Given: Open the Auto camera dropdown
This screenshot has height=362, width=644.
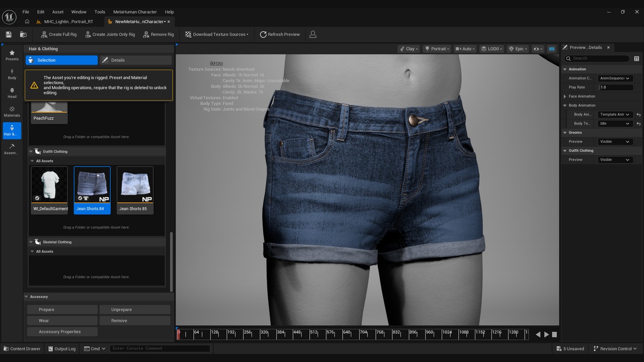Looking at the screenshot, I should [x=465, y=49].
